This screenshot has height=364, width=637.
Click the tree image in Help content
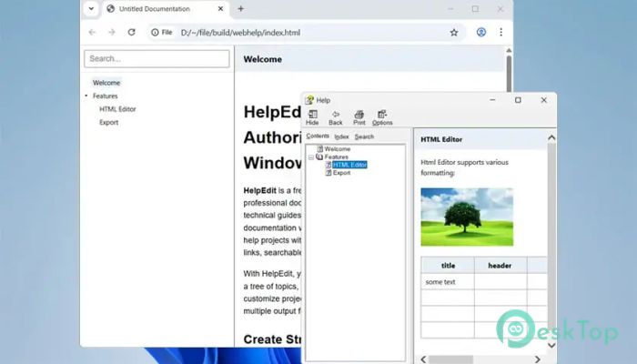467,217
